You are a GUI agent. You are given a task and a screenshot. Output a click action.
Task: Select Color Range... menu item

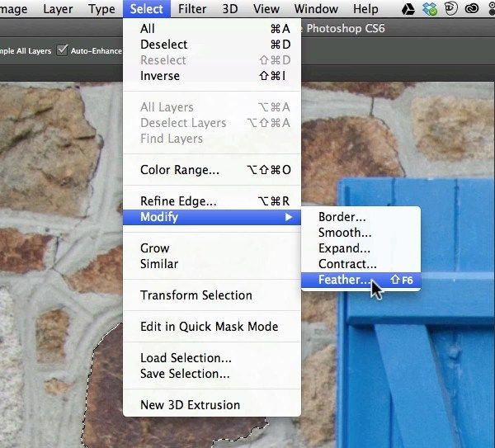click(x=180, y=170)
